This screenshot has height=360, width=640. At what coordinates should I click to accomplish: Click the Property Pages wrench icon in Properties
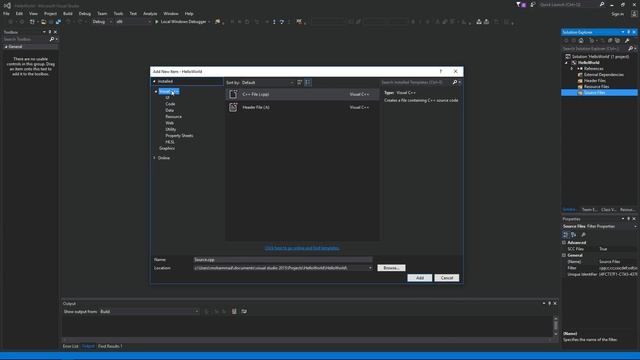pyautogui.click(x=584, y=235)
